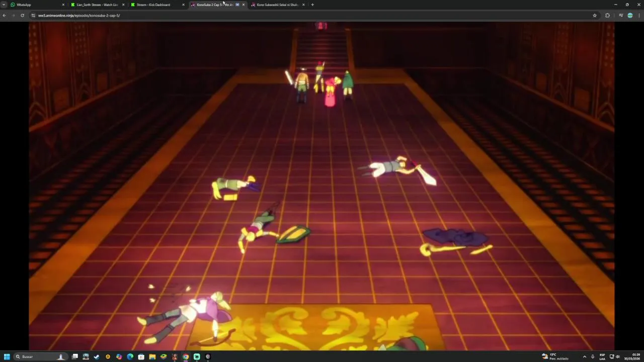Reload the current page
Image resolution: width=644 pixels, height=362 pixels.
[22, 16]
